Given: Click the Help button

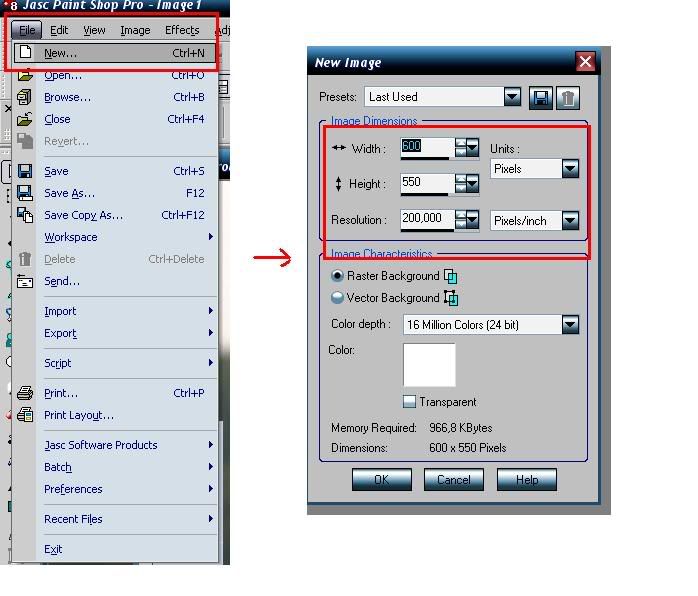Looking at the screenshot, I should [x=527, y=480].
